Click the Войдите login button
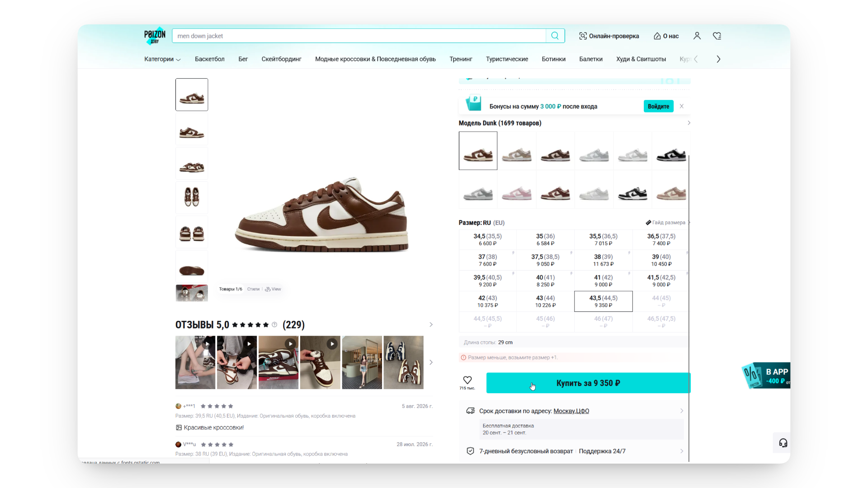 click(658, 106)
